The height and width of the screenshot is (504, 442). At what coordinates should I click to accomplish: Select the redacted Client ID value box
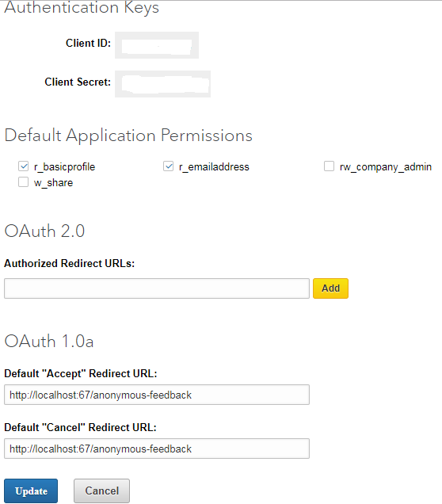click(157, 45)
